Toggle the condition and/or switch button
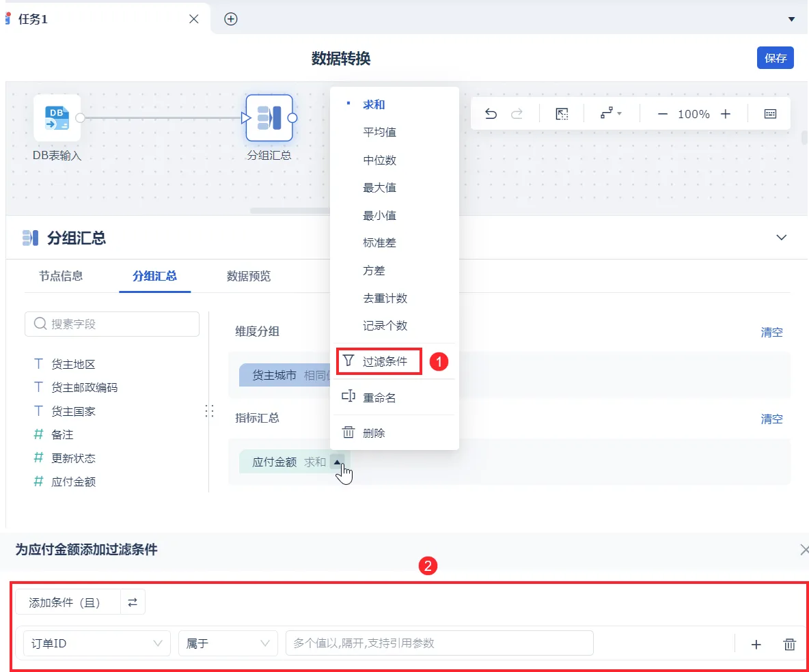The height and width of the screenshot is (672, 809). 133,602
